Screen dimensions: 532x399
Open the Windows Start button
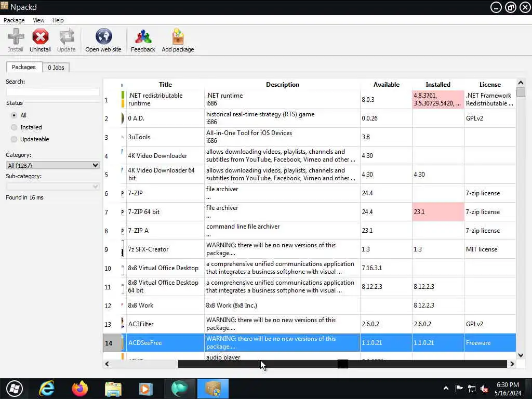[x=14, y=389]
